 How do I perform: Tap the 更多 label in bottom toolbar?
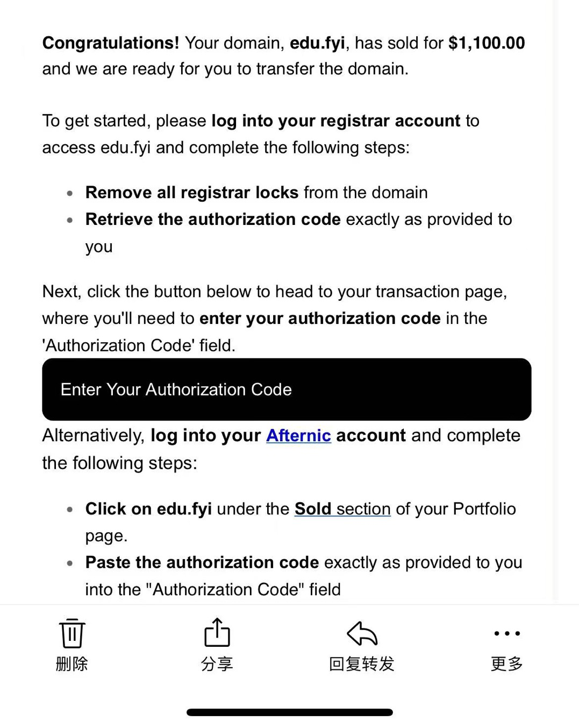506,664
